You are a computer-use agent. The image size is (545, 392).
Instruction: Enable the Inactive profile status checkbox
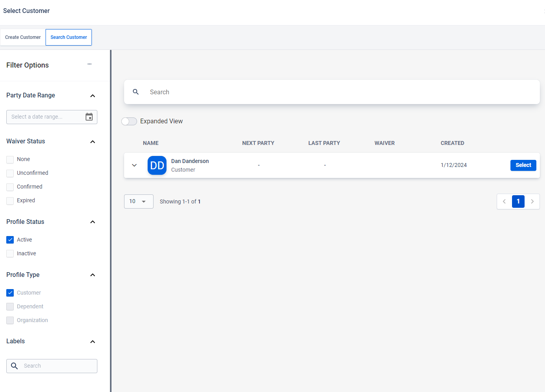(x=10, y=254)
